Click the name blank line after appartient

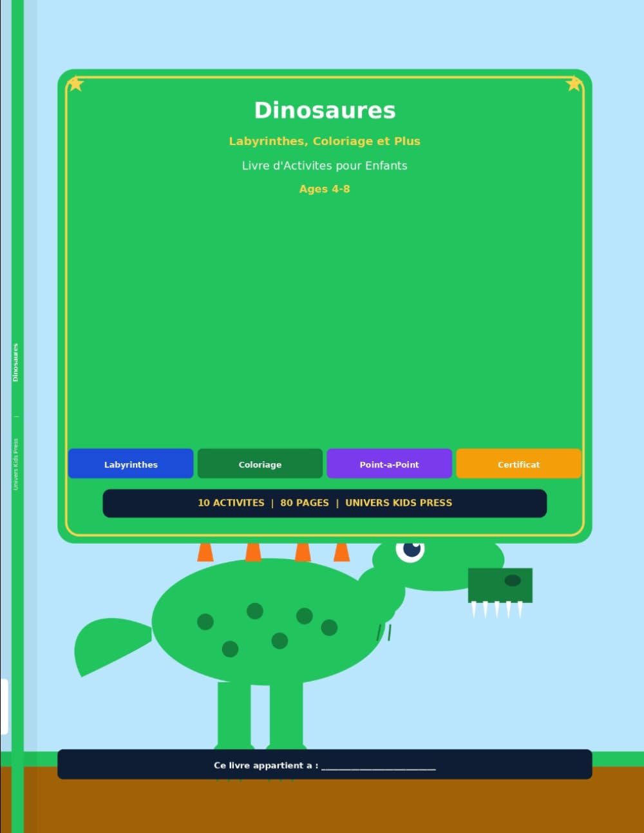click(x=379, y=768)
